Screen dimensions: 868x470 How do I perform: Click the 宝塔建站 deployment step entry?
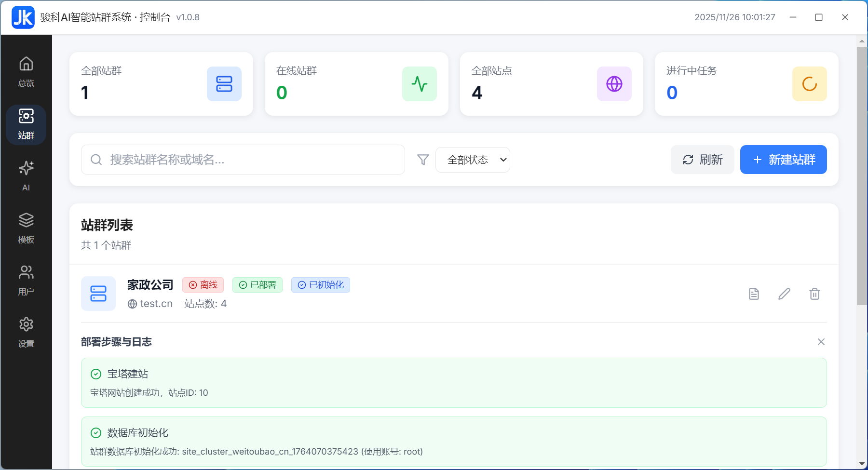453,383
